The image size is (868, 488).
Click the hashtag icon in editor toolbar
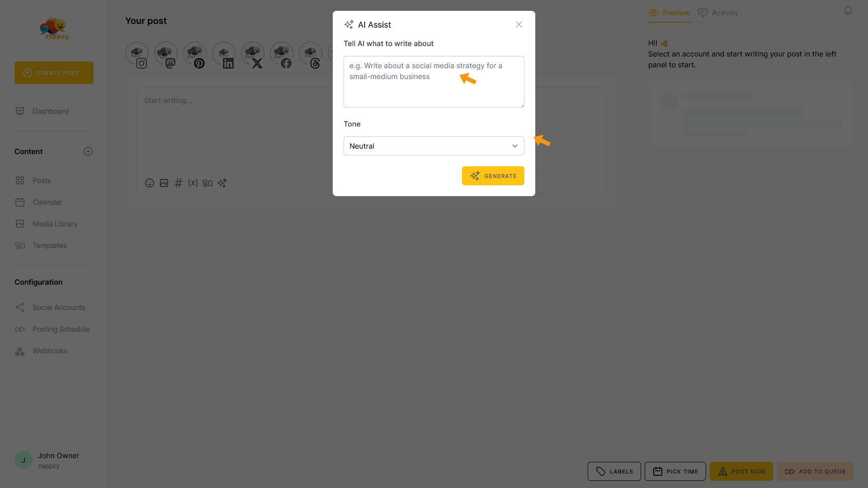[179, 183]
